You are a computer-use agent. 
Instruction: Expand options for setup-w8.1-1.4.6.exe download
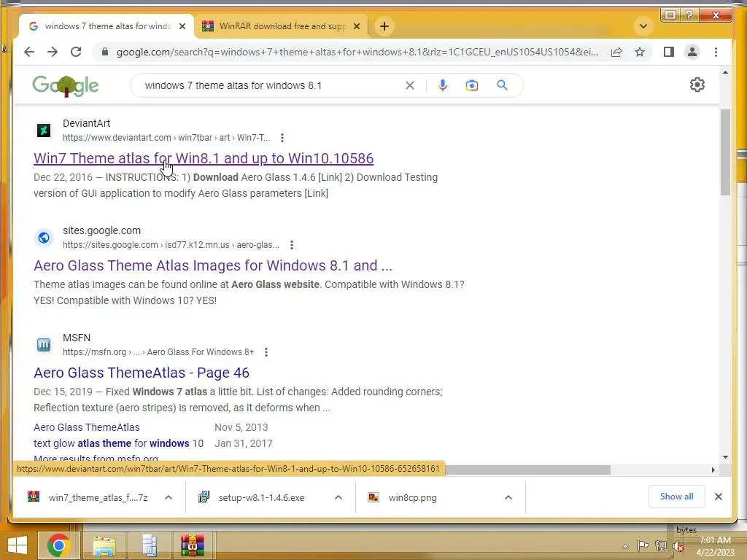coord(338,497)
